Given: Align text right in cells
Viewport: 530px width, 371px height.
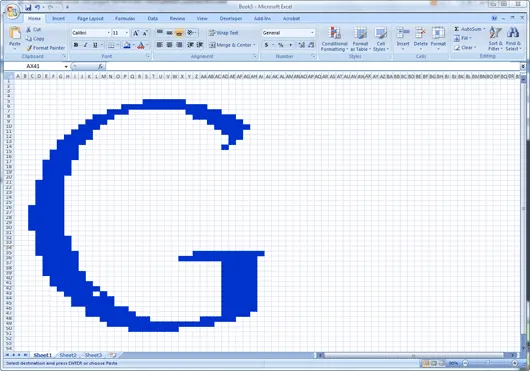Looking at the screenshot, I should (x=179, y=45).
